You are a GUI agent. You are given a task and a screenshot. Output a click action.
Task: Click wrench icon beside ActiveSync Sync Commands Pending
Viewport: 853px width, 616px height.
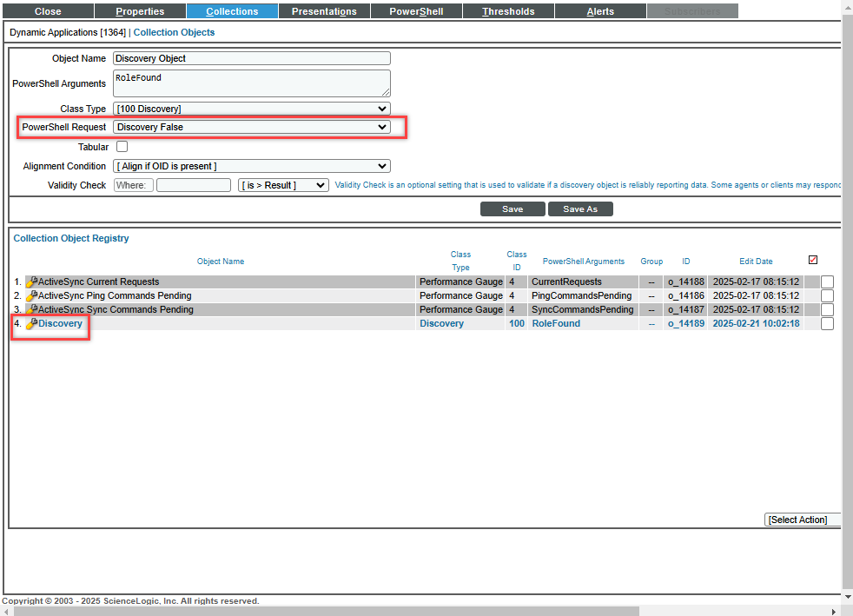tap(31, 310)
